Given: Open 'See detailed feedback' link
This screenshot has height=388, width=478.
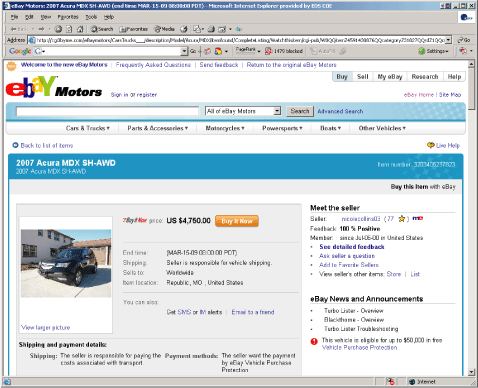Looking at the screenshot, I should click(x=352, y=247).
